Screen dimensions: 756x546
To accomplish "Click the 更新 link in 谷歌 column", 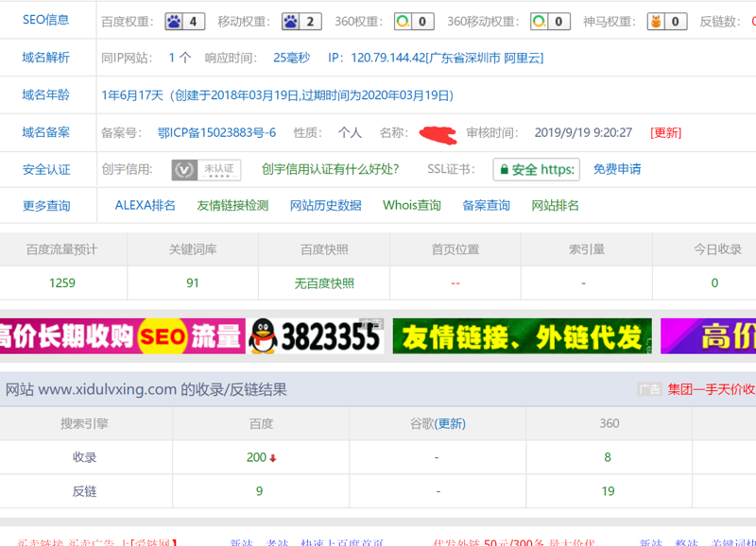I will (452, 423).
